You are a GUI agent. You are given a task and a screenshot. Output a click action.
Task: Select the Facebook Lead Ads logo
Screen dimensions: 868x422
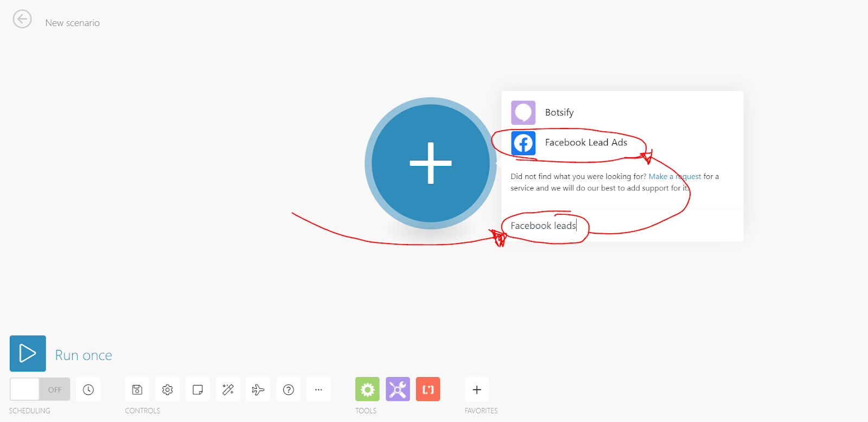(x=523, y=143)
